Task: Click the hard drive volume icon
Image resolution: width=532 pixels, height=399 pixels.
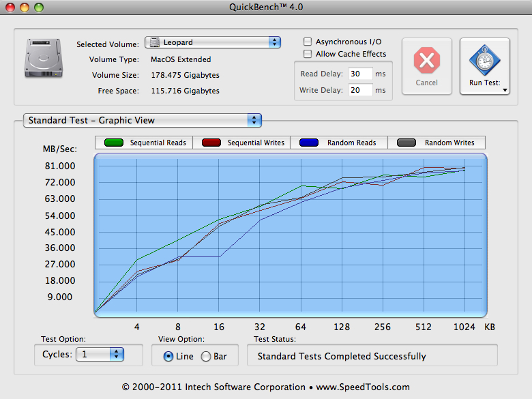Action: click(x=44, y=58)
